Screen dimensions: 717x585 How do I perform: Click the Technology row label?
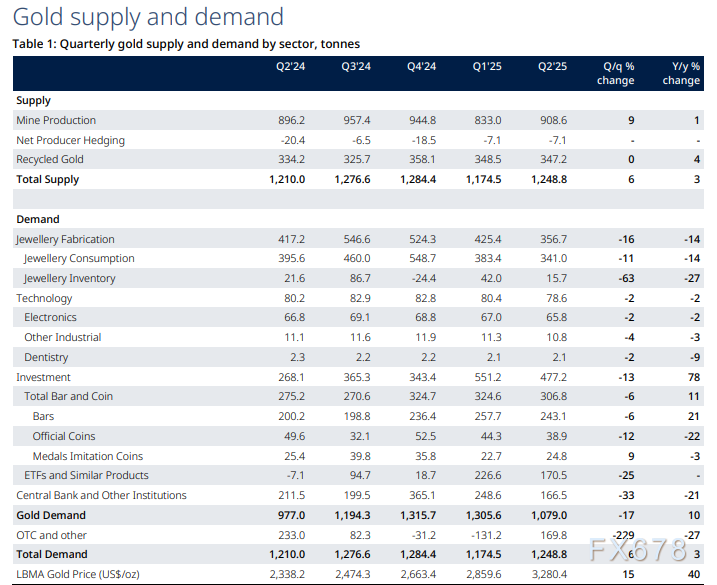tap(45, 298)
